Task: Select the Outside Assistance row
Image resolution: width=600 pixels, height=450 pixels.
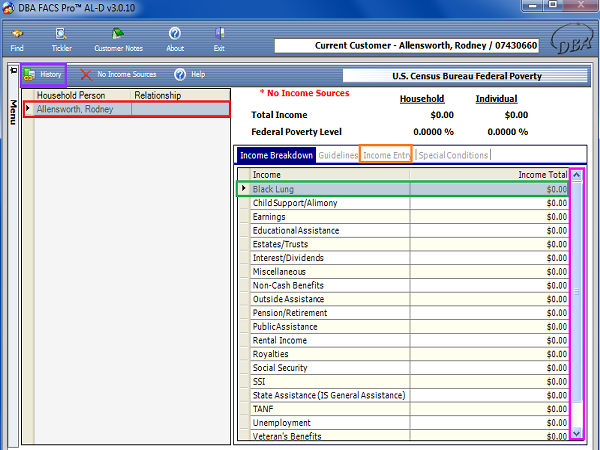Action: tap(404, 299)
